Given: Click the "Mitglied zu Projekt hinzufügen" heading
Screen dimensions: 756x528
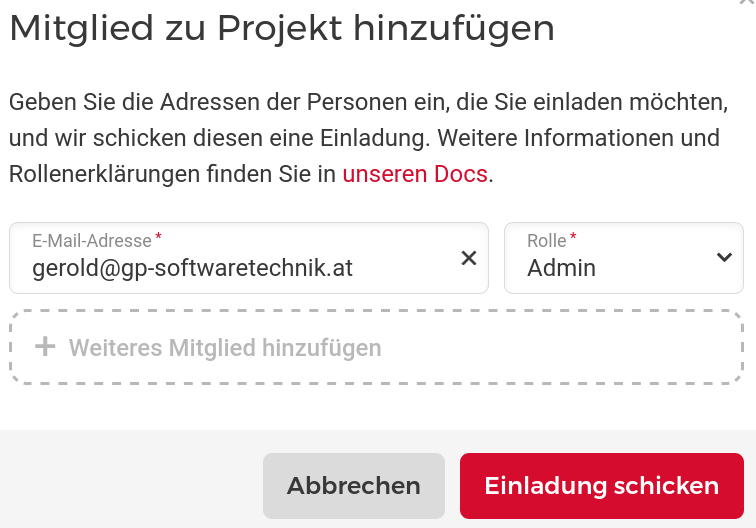Looking at the screenshot, I should (x=282, y=28).
